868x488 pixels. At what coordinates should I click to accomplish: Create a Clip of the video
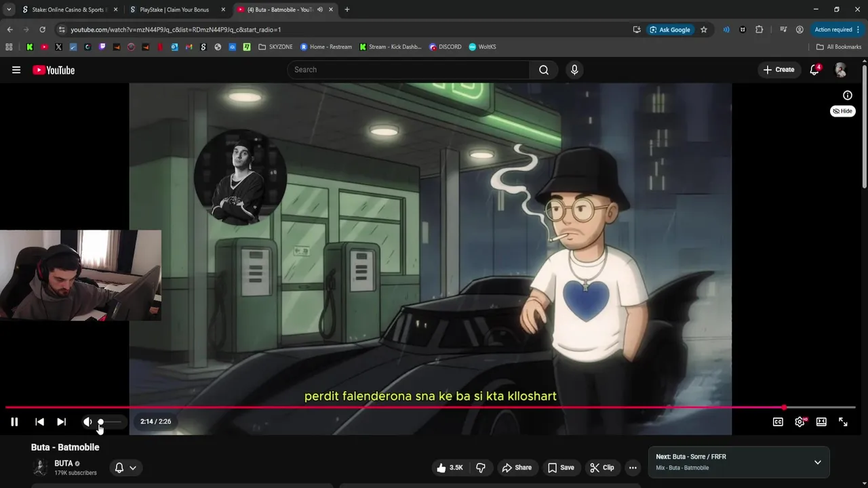tap(601, 468)
